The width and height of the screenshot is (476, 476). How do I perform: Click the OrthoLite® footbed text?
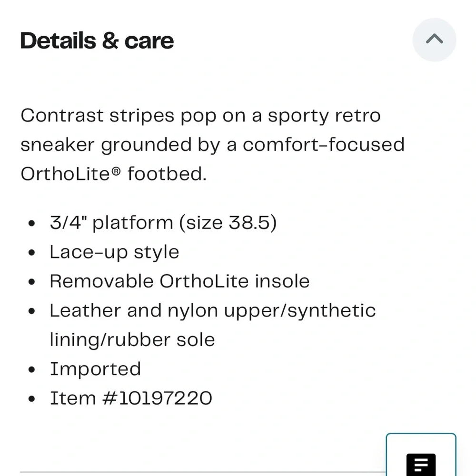[113, 174]
